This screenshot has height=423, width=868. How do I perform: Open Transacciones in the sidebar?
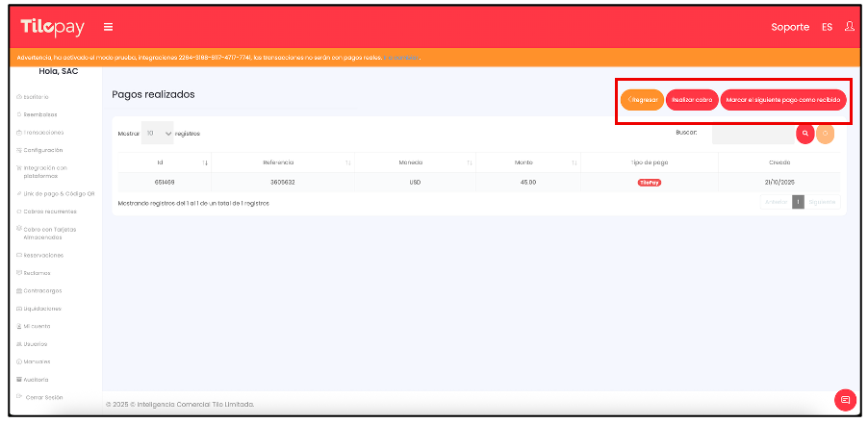coord(44,132)
